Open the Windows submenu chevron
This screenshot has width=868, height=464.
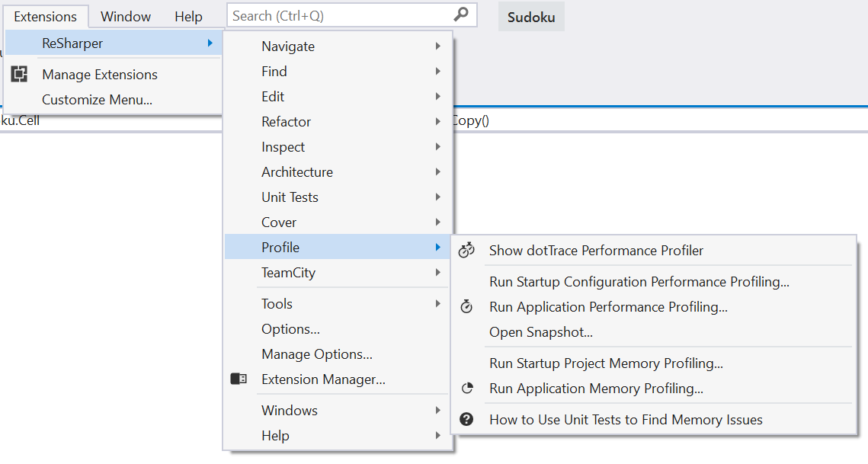[x=438, y=410]
